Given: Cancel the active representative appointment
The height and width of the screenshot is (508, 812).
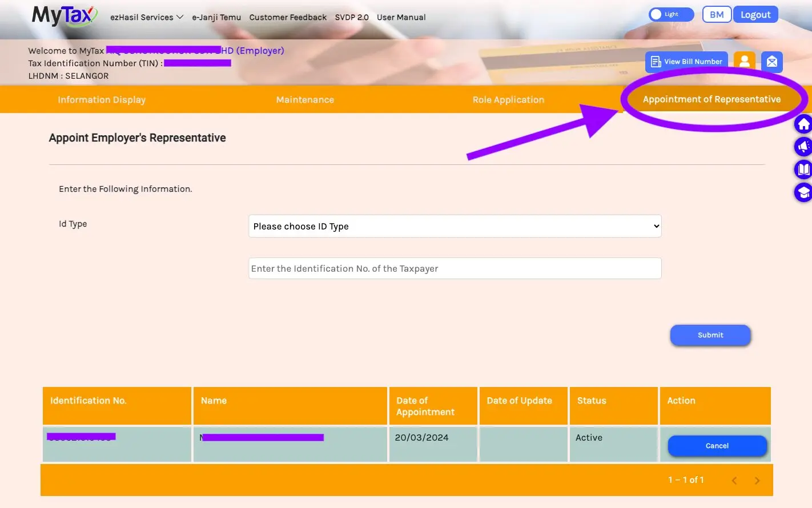Looking at the screenshot, I should (717, 446).
